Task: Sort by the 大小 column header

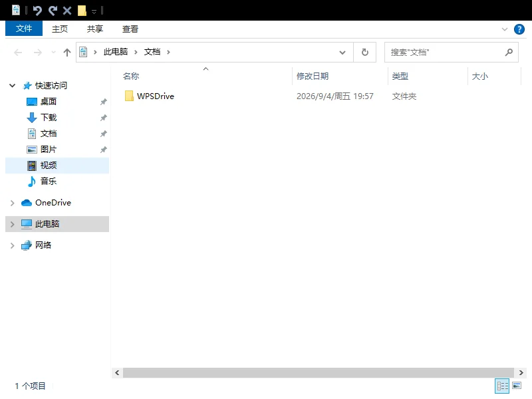Action: point(479,76)
